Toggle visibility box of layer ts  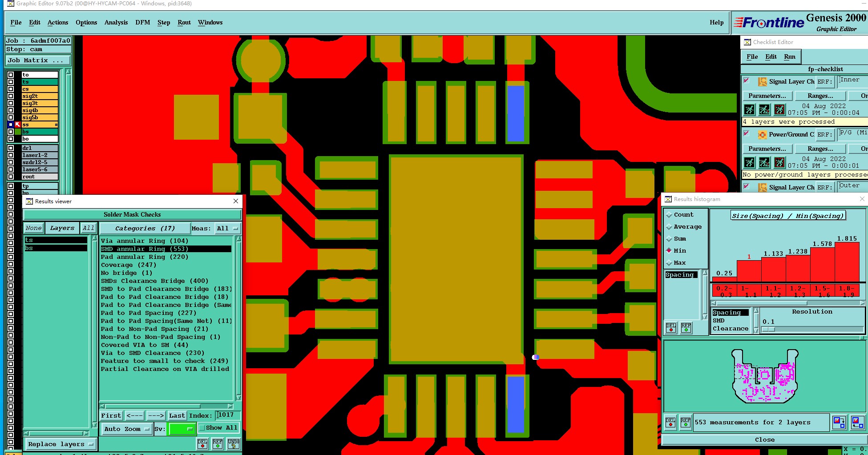[x=11, y=82]
